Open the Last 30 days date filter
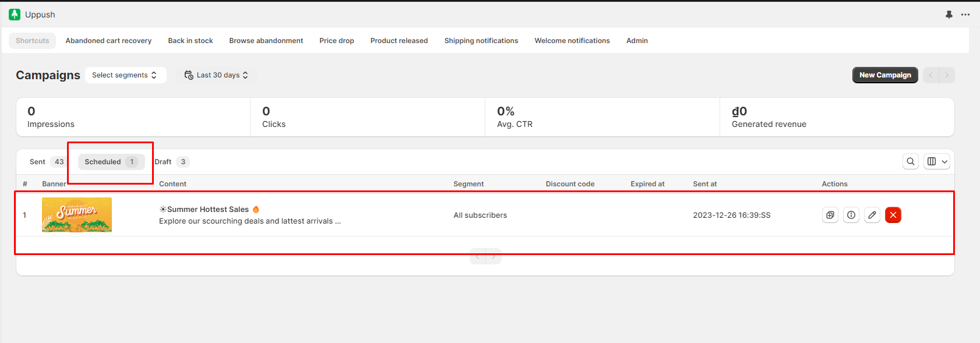 [x=217, y=75]
